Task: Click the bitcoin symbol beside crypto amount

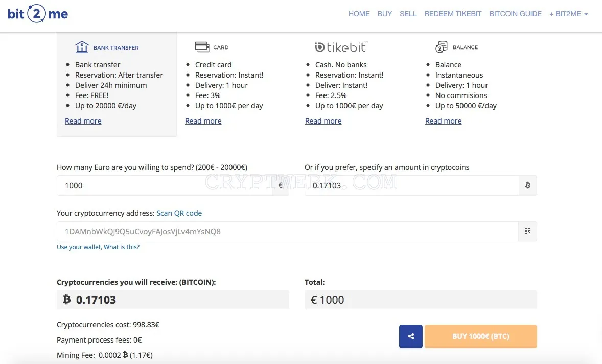Action: (527, 185)
